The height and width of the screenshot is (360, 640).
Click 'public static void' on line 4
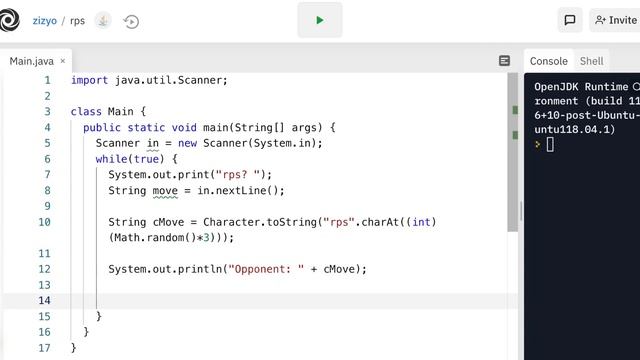click(140, 127)
